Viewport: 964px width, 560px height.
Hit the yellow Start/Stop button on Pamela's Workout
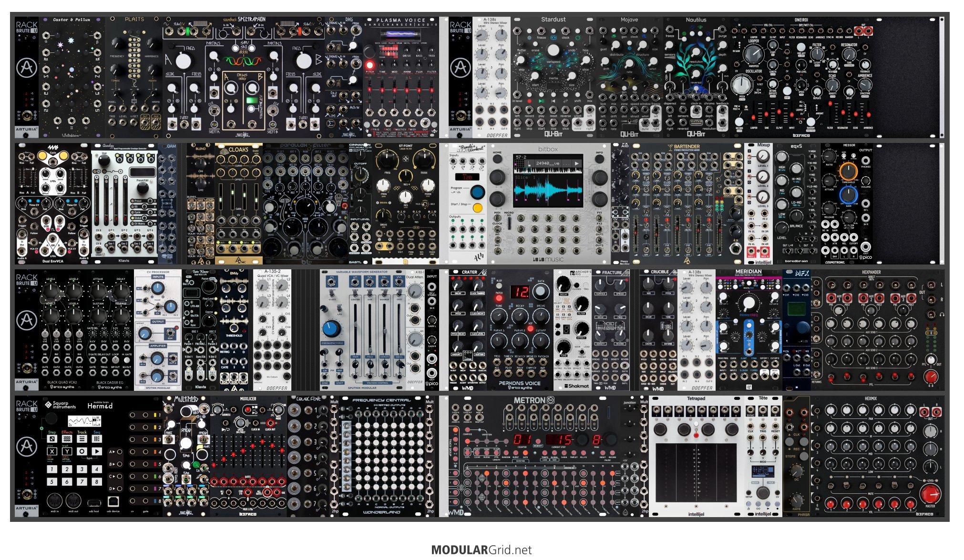477,208
